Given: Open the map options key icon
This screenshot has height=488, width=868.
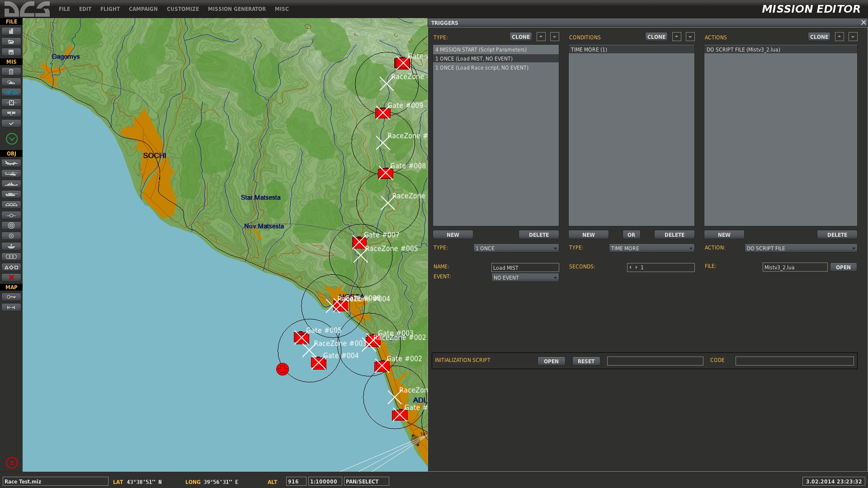Looking at the screenshot, I should 11,297.
